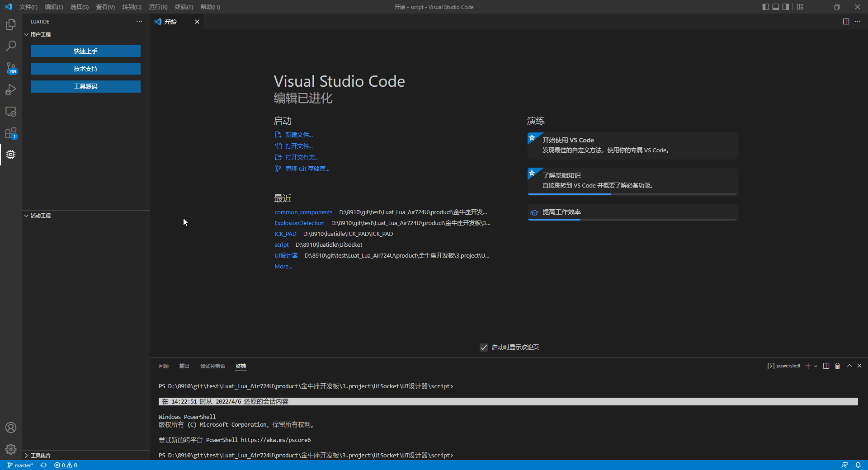Open terminal launch profile dropdown arrow
The height and width of the screenshot is (470, 868).
click(x=816, y=366)
